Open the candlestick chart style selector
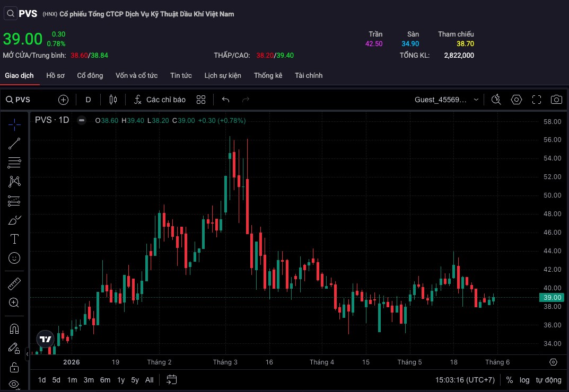 [113, 100]
